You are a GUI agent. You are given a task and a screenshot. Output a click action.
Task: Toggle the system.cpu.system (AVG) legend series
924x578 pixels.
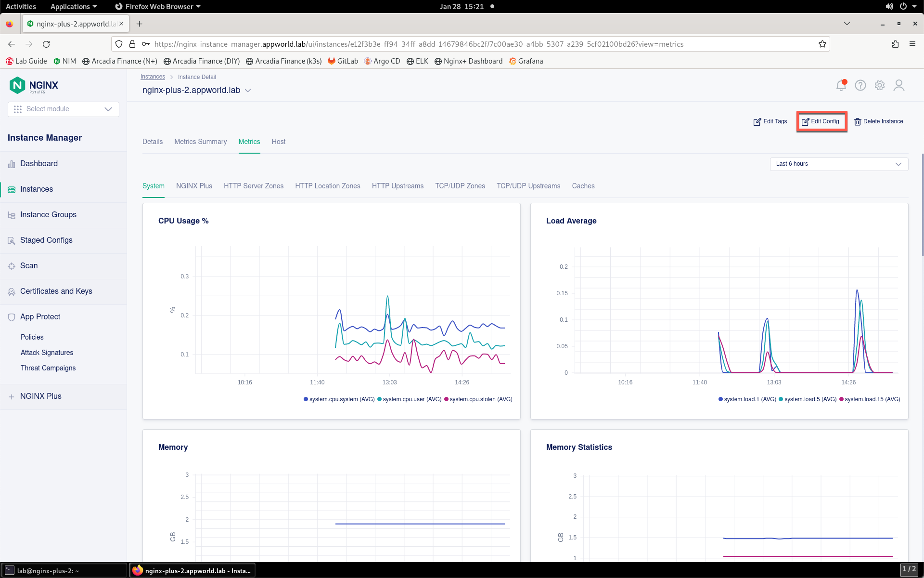point(339,399)
